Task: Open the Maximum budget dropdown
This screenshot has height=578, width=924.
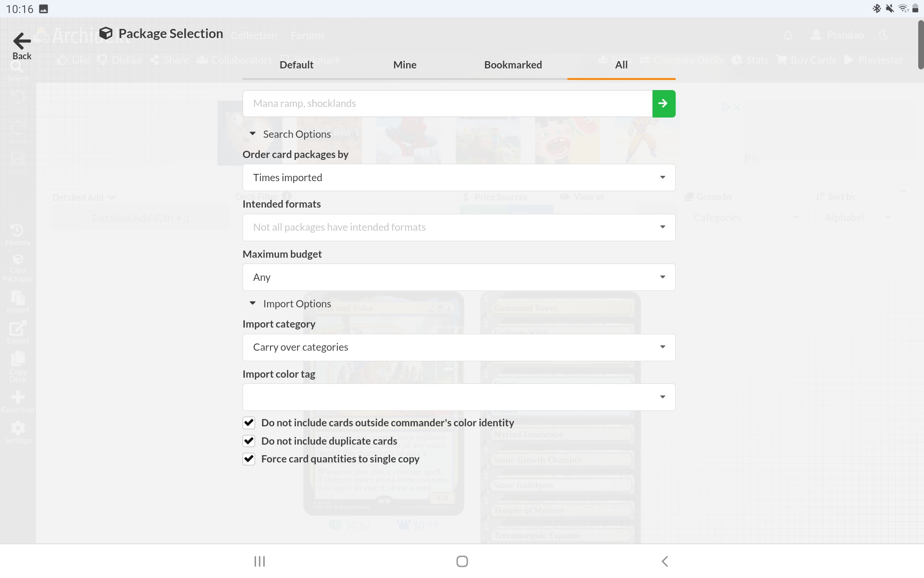Action: pos(459,277)
